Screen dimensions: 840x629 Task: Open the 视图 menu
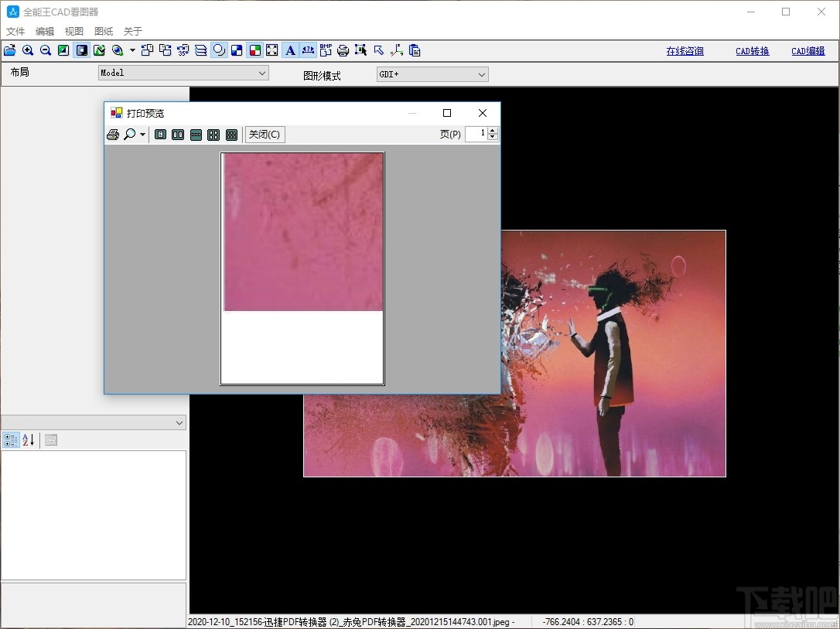74,32
